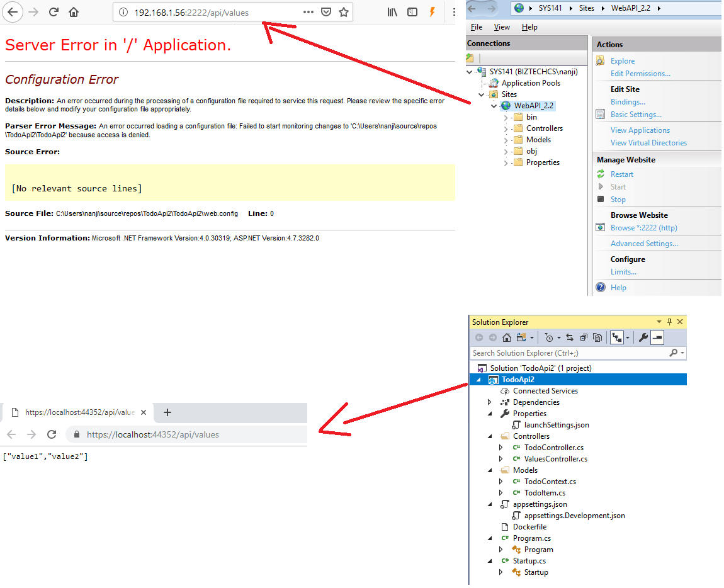Image resolution: width=724 pixels, height=588 pixels.
Task: Open Properties using the wrench icon
Action: (642, 337)
